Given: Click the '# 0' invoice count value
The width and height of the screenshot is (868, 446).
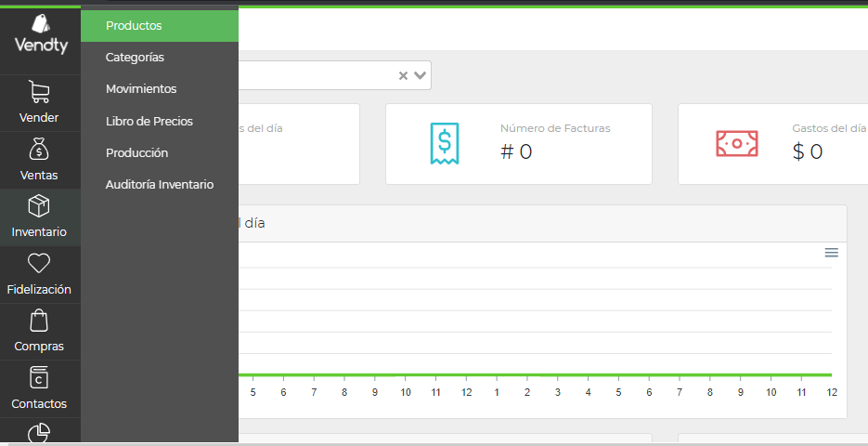Looking at the screenshot, I should coord(516,151).
